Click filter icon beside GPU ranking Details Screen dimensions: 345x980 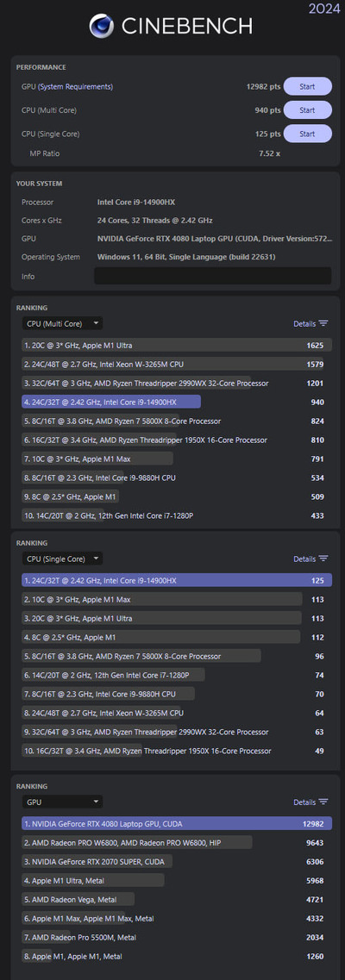[x=323, y=802]
